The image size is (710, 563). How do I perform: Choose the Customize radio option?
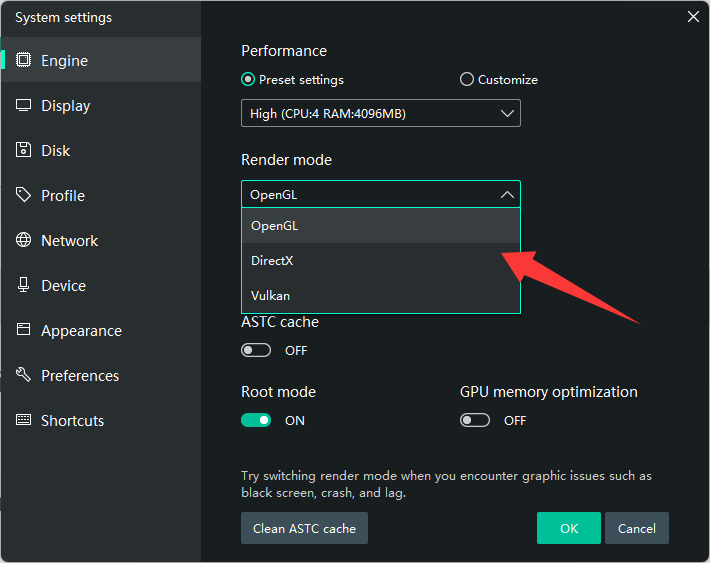point(467,80)
